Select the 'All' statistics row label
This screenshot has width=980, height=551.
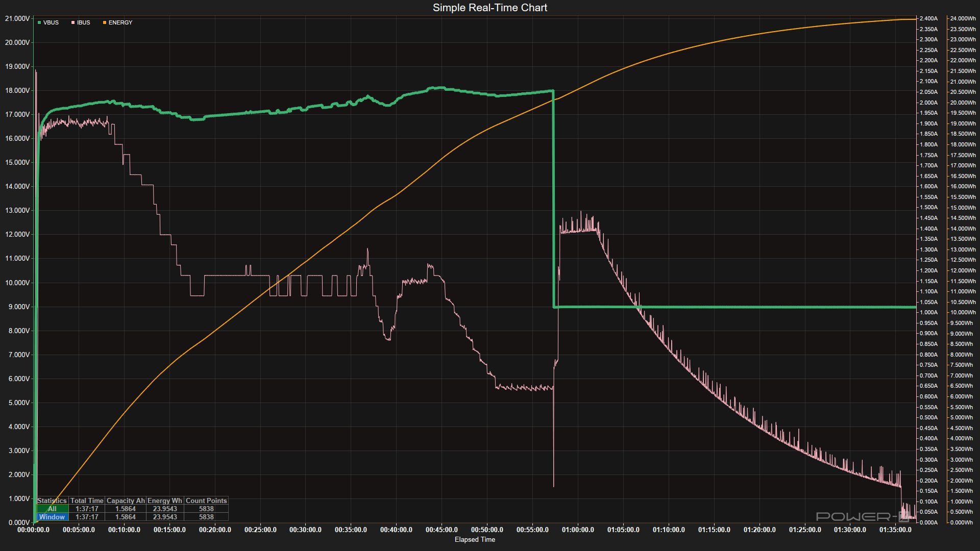pos(52,509)
